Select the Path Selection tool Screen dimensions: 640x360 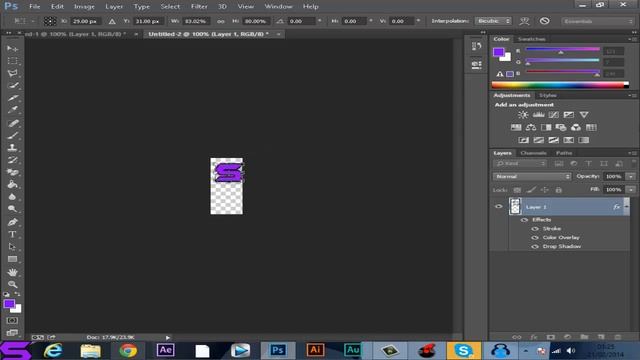pyautogui.click(x=12, y=247)
